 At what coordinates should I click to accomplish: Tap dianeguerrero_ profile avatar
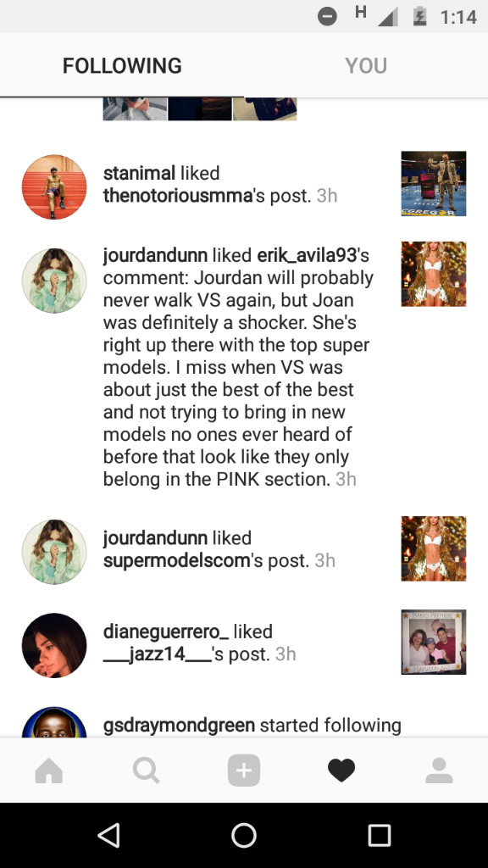tap(54, 645)
